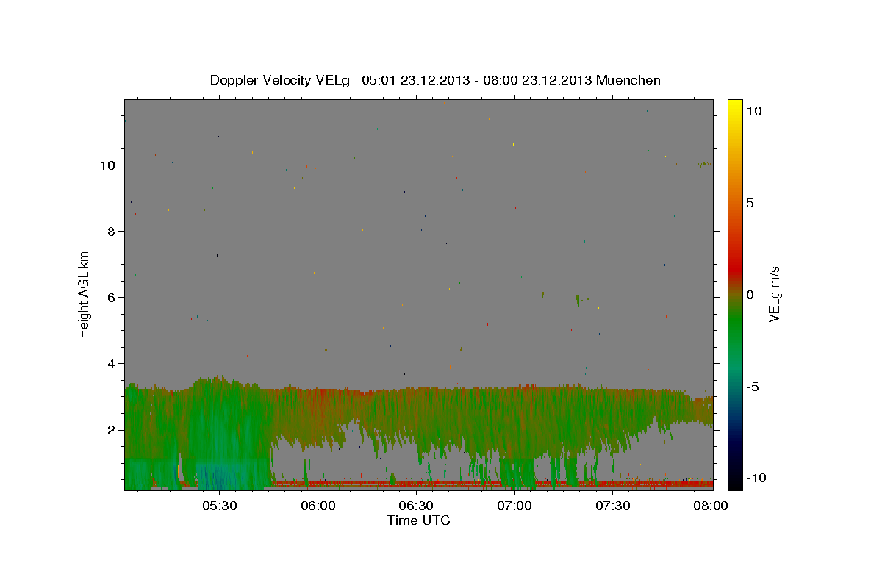Click the 'Time UTC' axis title
The height and width of the screenshot is (588, 882).
[x=418, y=521]
